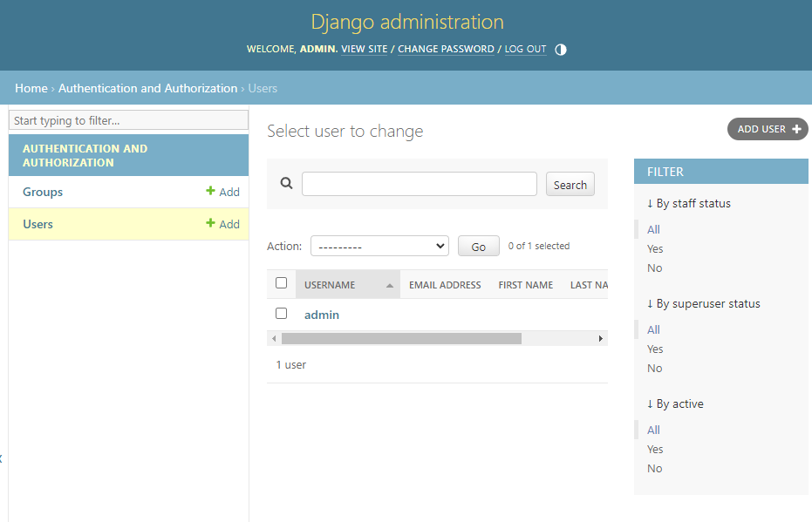Click the sort arrow in the USERNAME column
Screen dimensions: 812x522
click(x=389, y=286)
